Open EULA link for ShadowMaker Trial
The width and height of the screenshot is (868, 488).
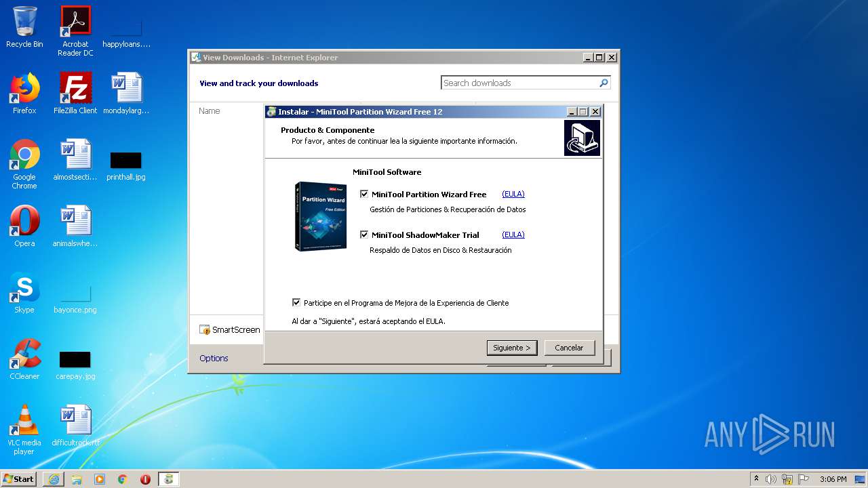pos(513,235)
